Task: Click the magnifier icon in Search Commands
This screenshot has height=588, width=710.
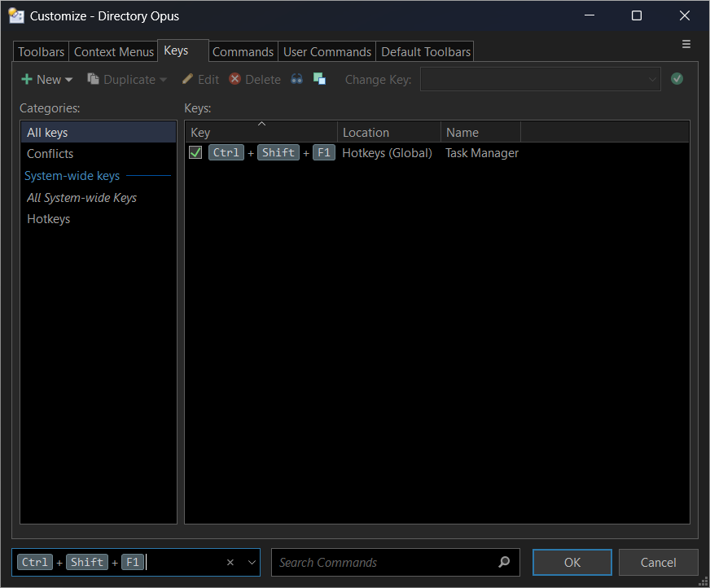Action: [x=504, y=562]
